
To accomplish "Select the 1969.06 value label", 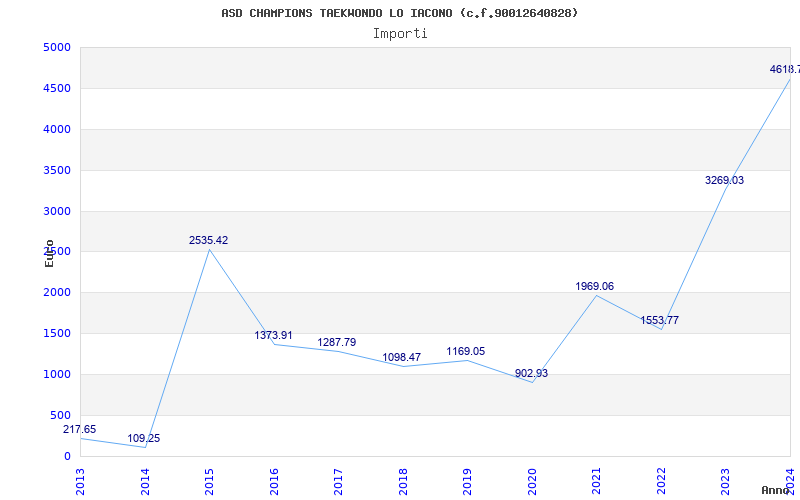I will click(x=594, y=287).
